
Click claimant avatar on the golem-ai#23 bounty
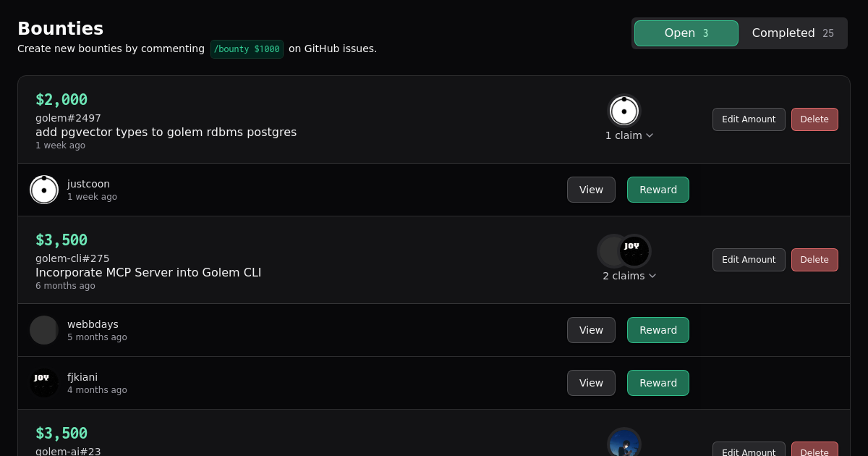(624, 443)
